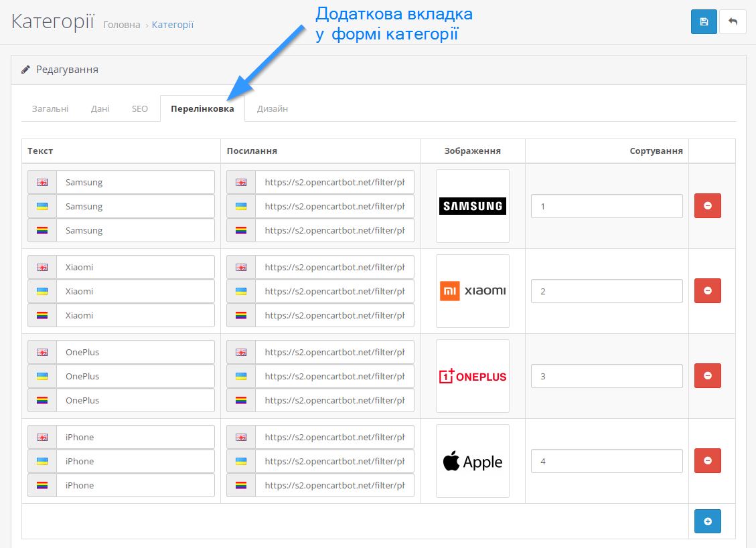The width and height of the screenshot is (756, 548).
Task: Remove the Samsung row with red minus button
Action: (x=707, y=206)
